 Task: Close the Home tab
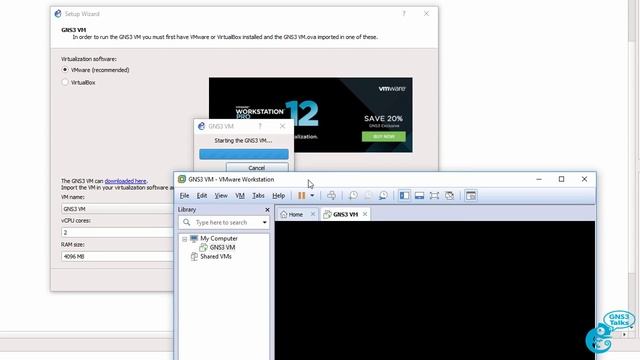tap(313, 214)
